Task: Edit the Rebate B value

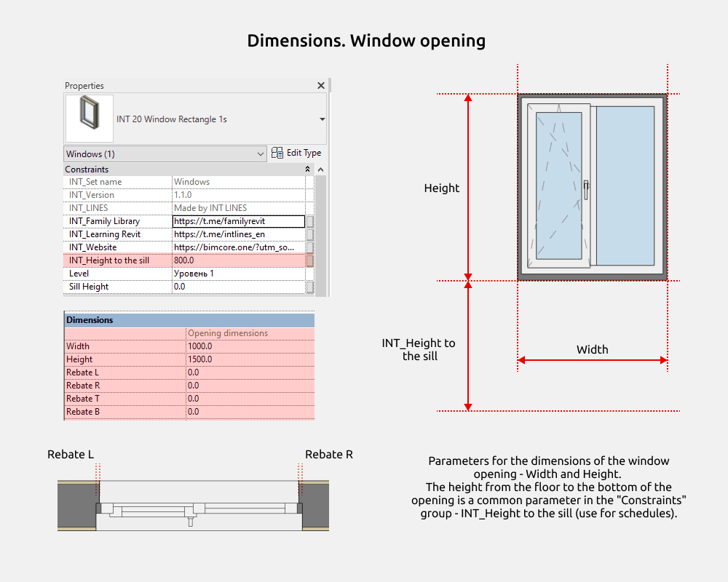Action: [x=250, y=411]
